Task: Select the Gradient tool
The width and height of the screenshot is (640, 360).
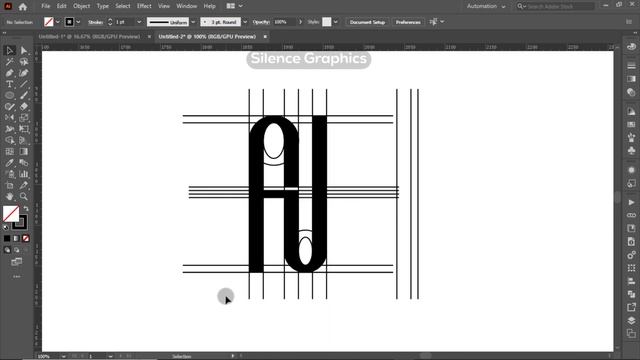Action: tap(24, 151)
